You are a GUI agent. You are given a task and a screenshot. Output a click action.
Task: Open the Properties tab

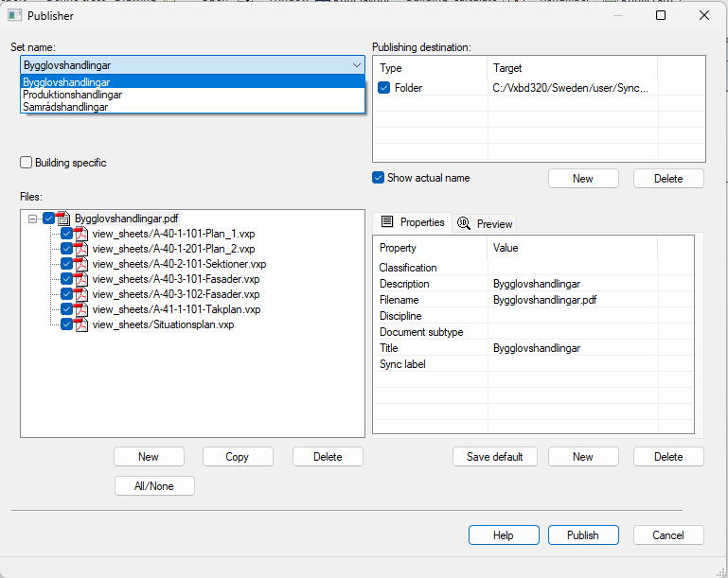[x=413, y=222]
